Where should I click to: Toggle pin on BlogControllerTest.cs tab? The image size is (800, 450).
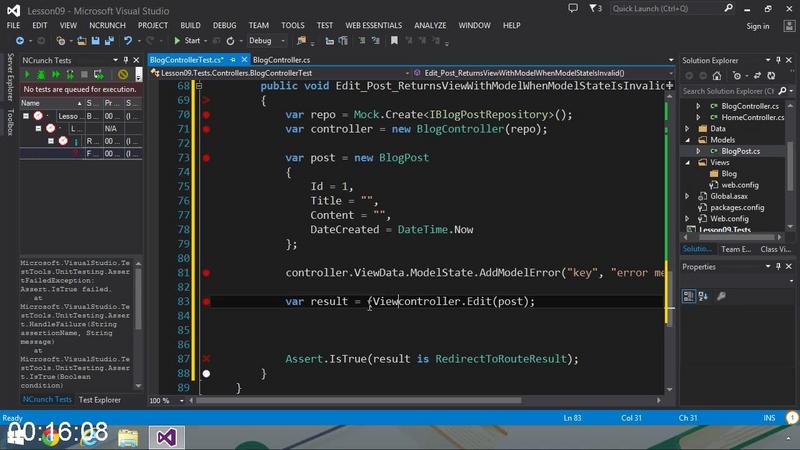pyautogui.click(x=233, y=60)
